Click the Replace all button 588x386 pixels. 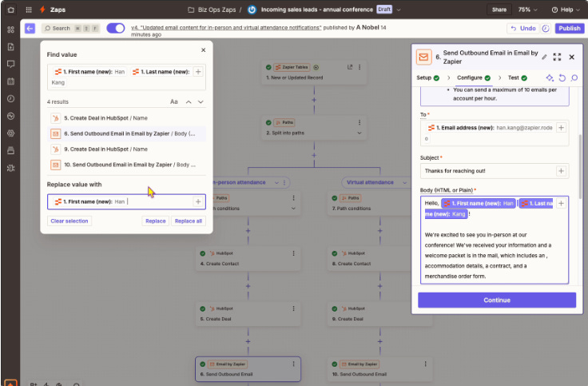click(x=189, y=221)
